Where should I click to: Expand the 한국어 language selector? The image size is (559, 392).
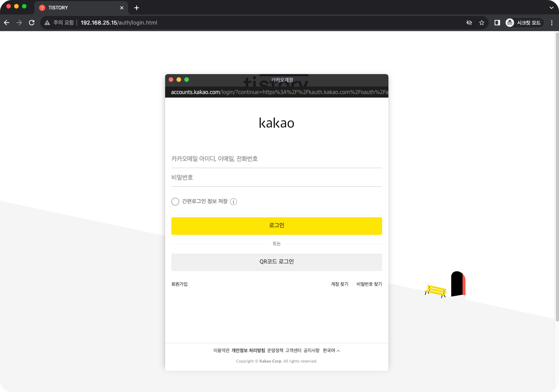[x=331, y=351]
